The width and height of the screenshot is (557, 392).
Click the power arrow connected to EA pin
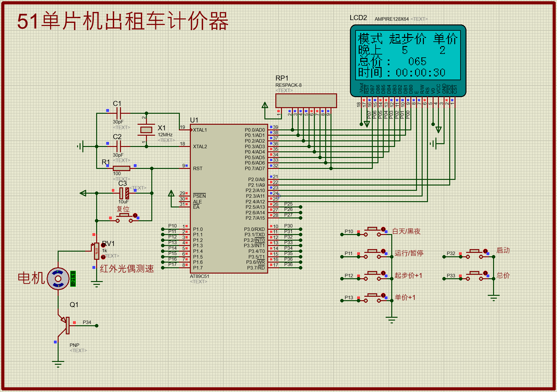171,193
